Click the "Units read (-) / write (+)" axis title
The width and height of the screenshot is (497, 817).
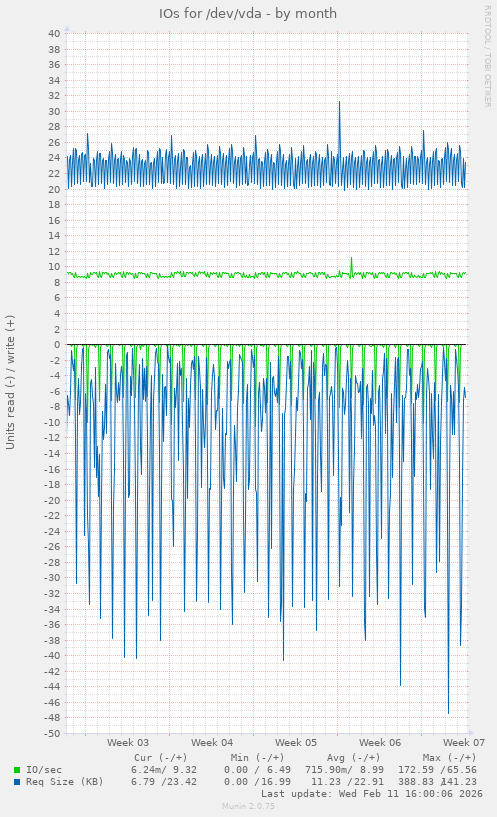click(10, 382)
